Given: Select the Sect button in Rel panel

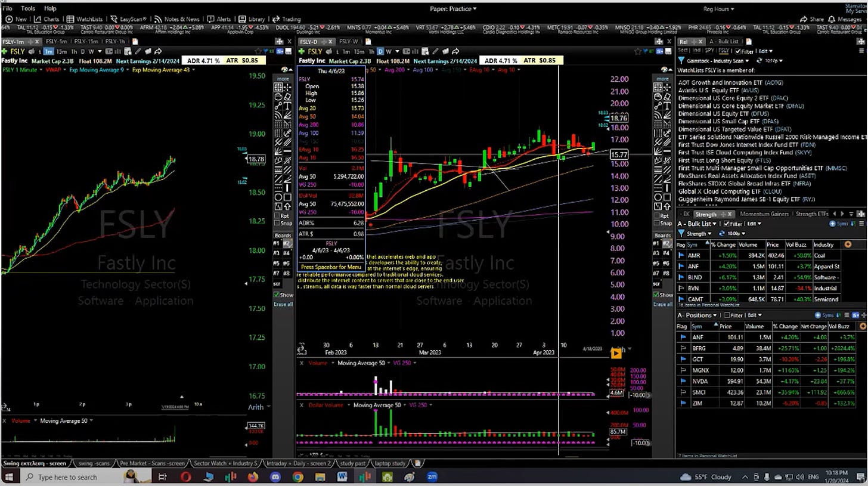Looking at the screenshot, I should coord(684,51).
